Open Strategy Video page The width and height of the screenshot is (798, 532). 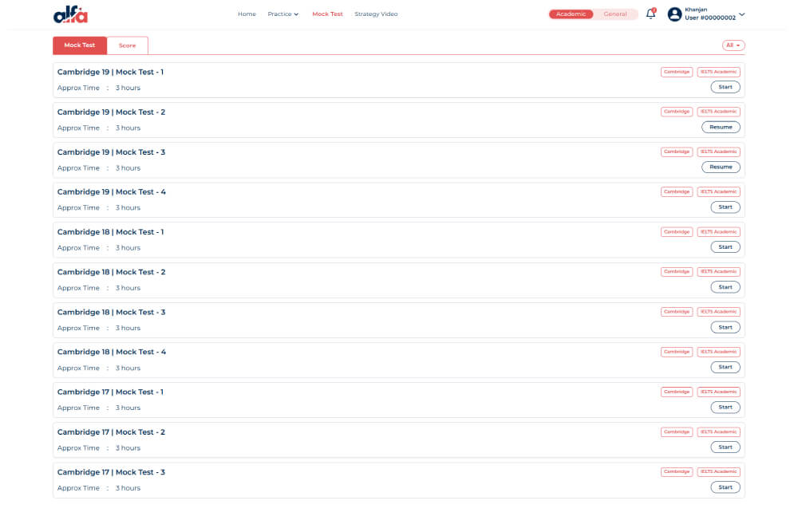[375, 14]
